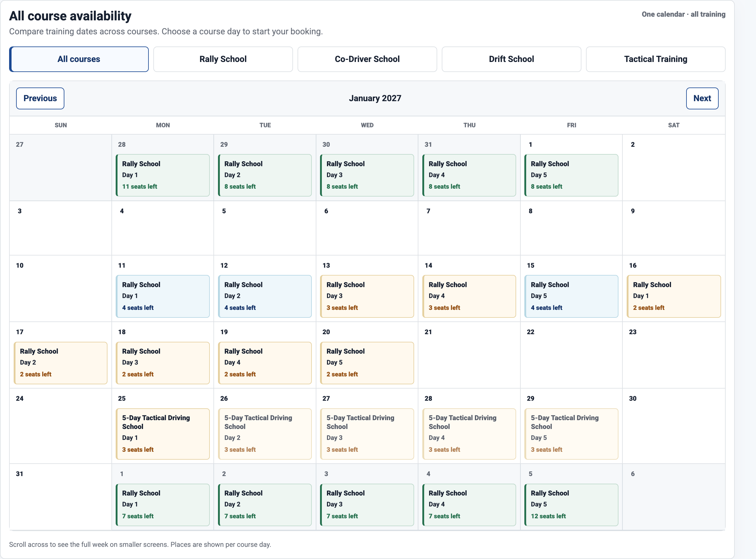Click date number 9 in the calendar
This screenshot has width=756, height=559.
click(633, 211)
